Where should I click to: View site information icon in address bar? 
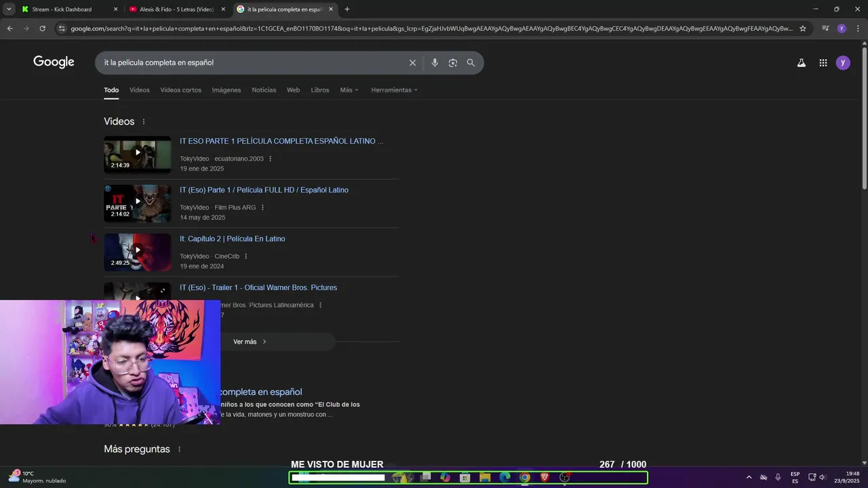(x=62, y=28)
